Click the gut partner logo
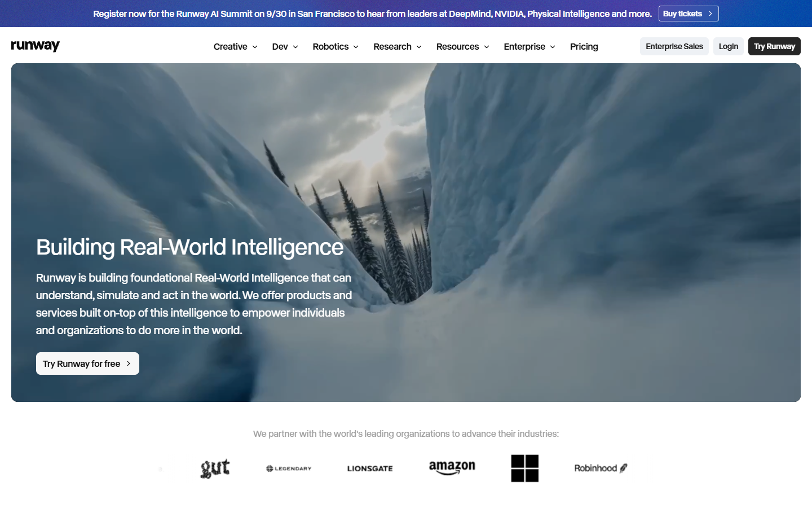812x508 pixels. pos(215,468)
